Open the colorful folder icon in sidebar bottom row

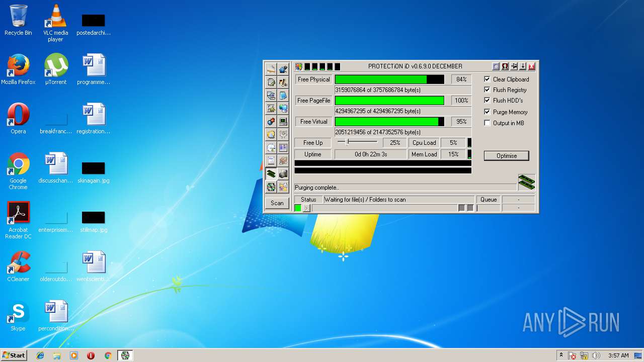pyautogui.click(x=283, y=187)
